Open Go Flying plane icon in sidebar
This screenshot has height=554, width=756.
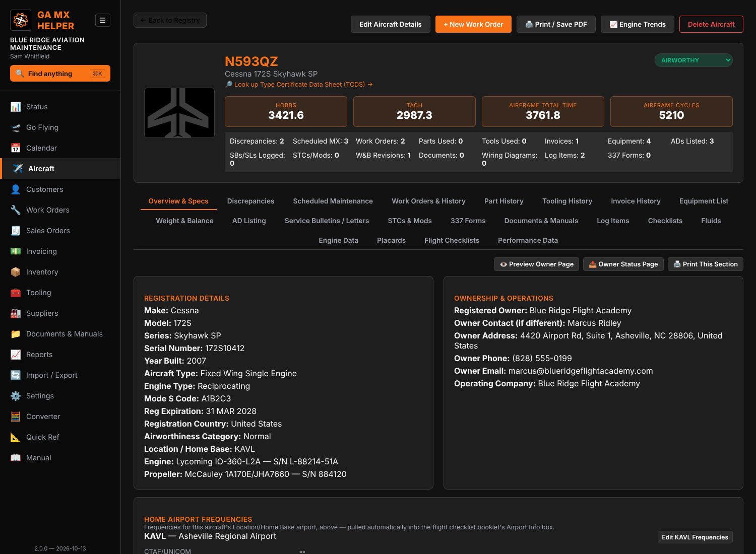pos(16,127)
